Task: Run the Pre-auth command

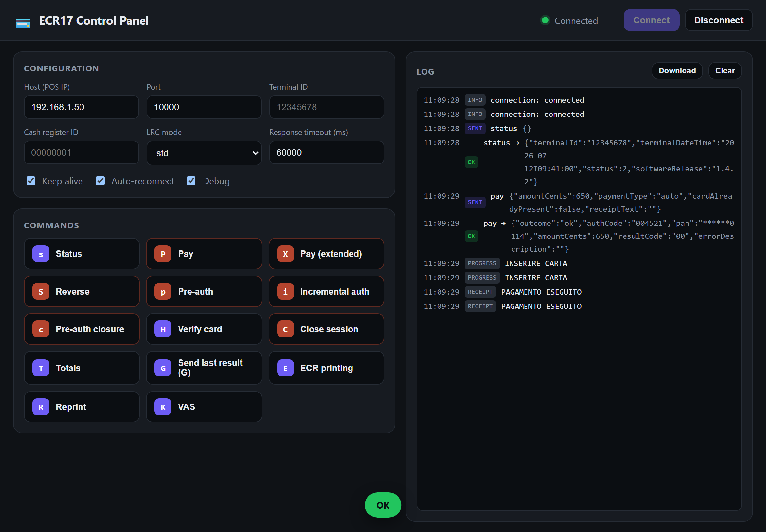Action: pyautogui.click(x=204, y=291)
